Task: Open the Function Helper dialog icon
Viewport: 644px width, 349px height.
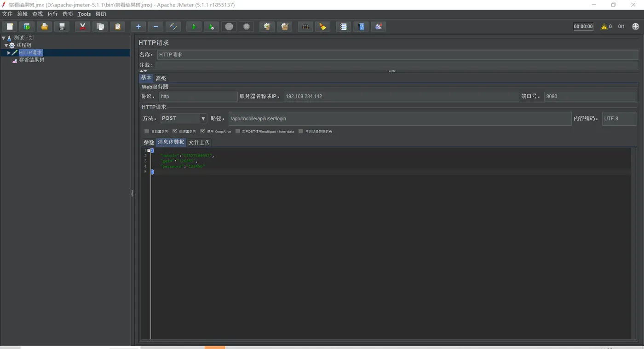Action: (x=343, y=27)
